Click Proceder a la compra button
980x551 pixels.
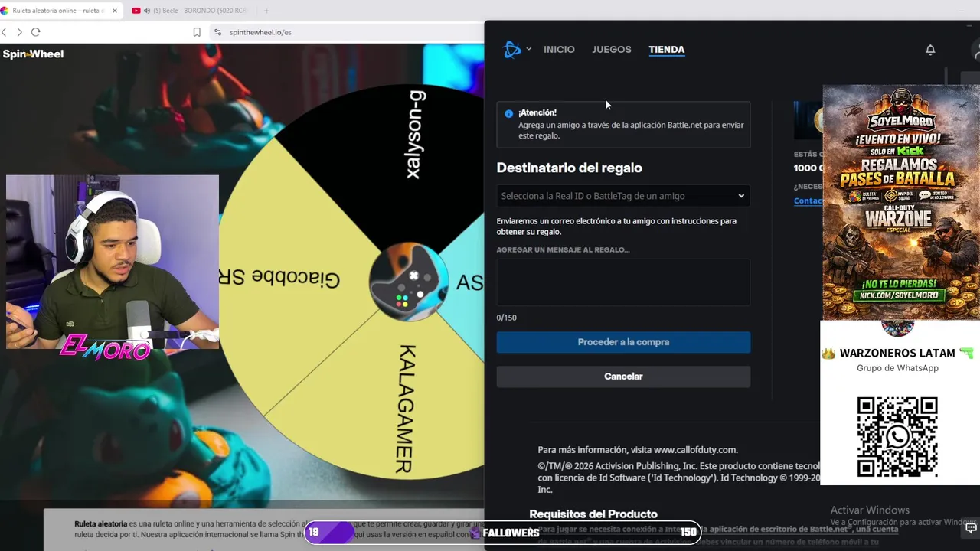pyautogui.click(x=623, y=342)
